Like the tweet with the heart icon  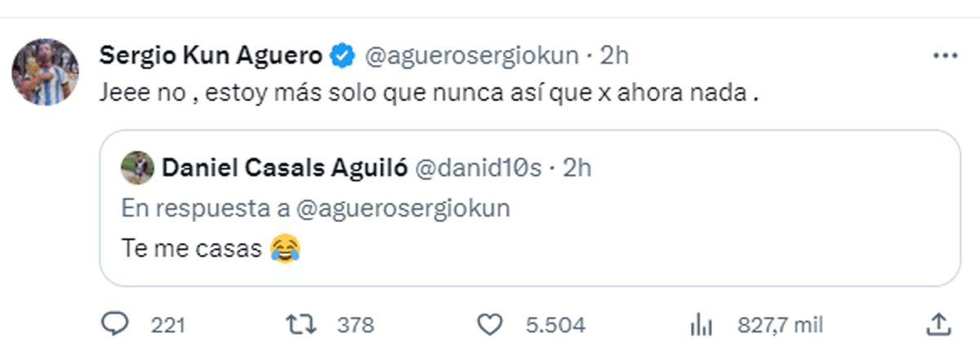pyautogui.click(x=488, y=325)
